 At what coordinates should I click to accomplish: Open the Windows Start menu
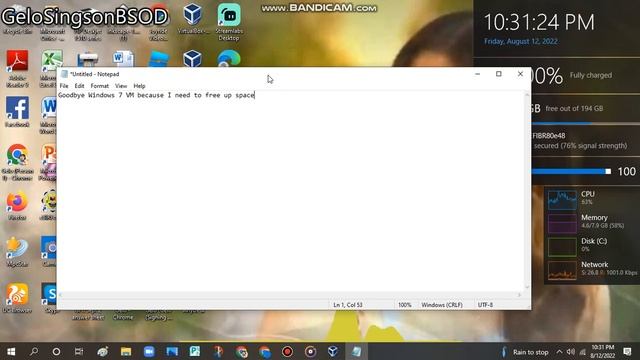click(x=11, y=351)
